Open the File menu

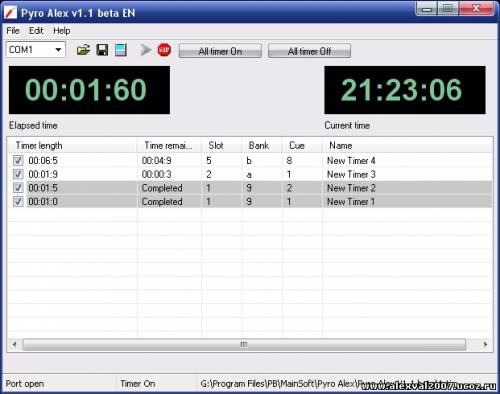13,31
